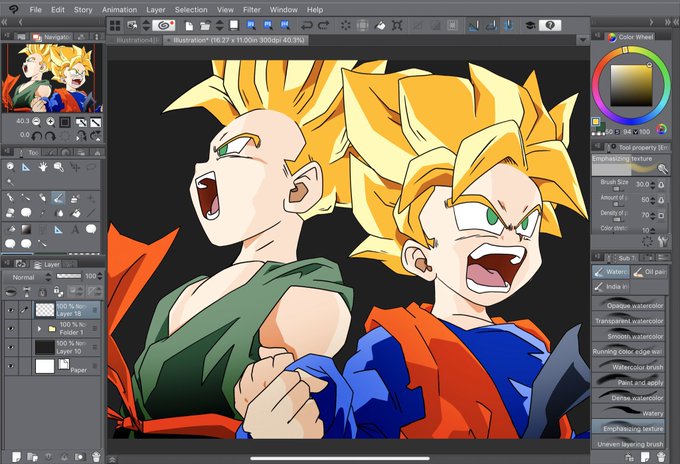Viewport: 680px width, 464px height.
Task: Toggle Lock Transparent Pixels icon in Layer palette
Action: pos(58,291)
